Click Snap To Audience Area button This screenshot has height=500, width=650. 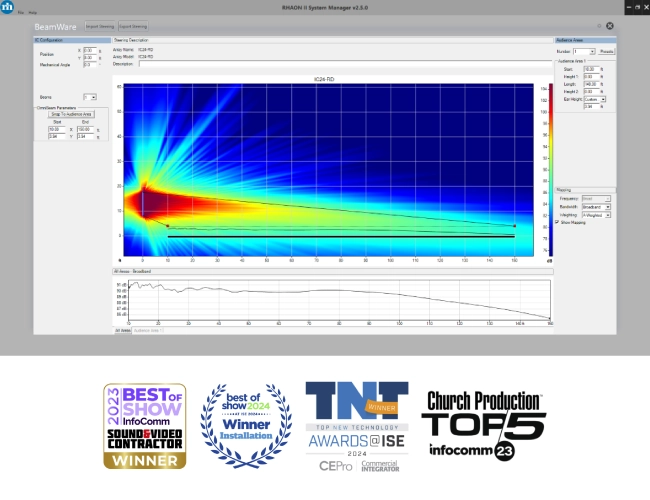(70, 114)
